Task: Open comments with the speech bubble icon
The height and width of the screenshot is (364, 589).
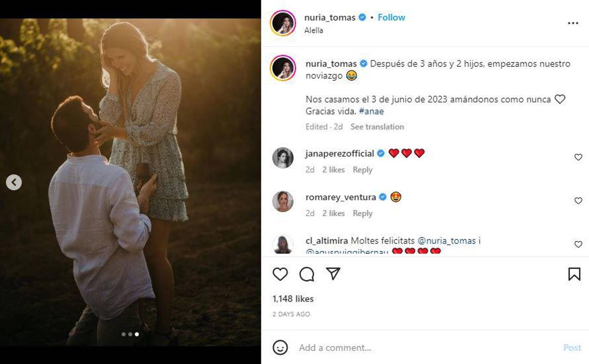Action: click(307, 274)
